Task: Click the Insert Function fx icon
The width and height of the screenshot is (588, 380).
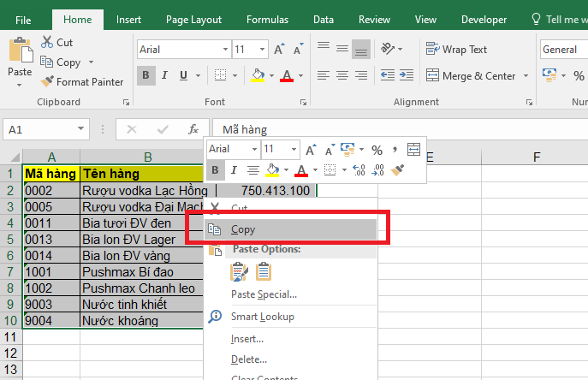Action: (x=193, y=129)
